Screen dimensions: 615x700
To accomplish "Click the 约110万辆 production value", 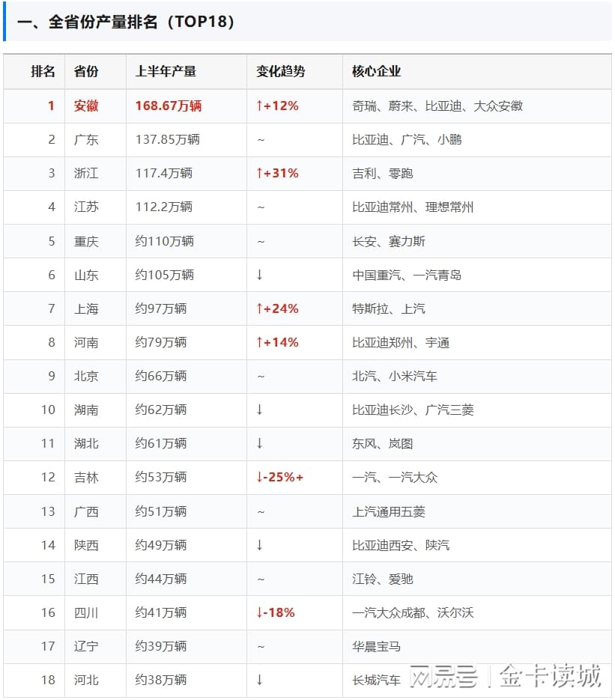I will point(165,242).
